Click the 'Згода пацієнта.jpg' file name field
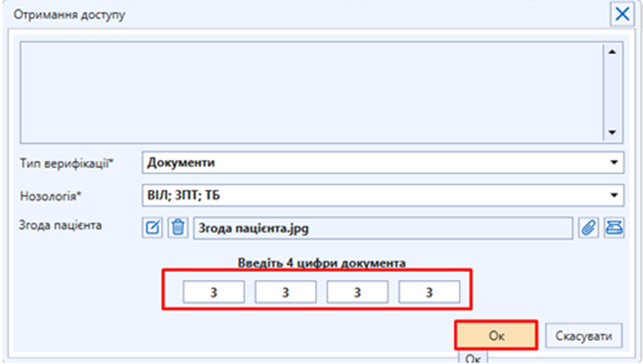The width and height of the screenshot is (643, 364). (x=383, y=228)
